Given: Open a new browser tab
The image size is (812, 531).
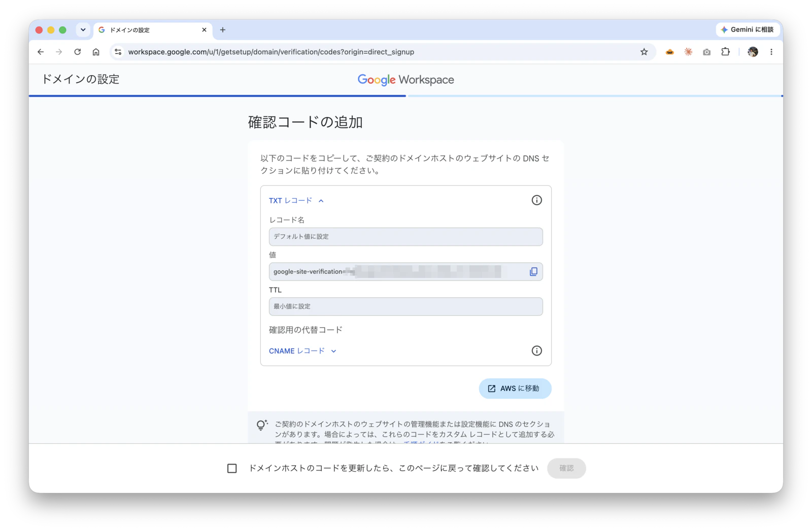Looking at the screenshot, I should (x=223, y=30).
